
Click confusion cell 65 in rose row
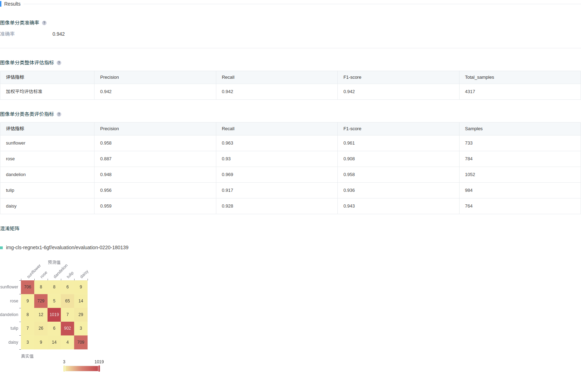[68, 301]
